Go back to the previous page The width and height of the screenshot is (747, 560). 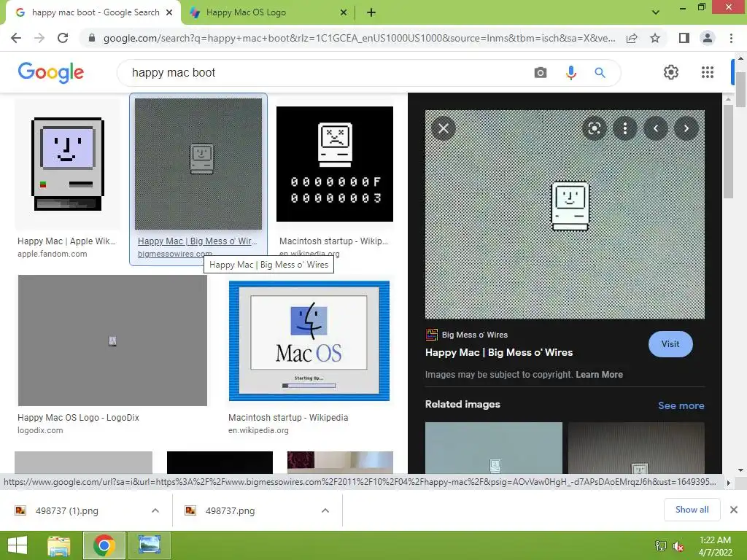point(16,38)
